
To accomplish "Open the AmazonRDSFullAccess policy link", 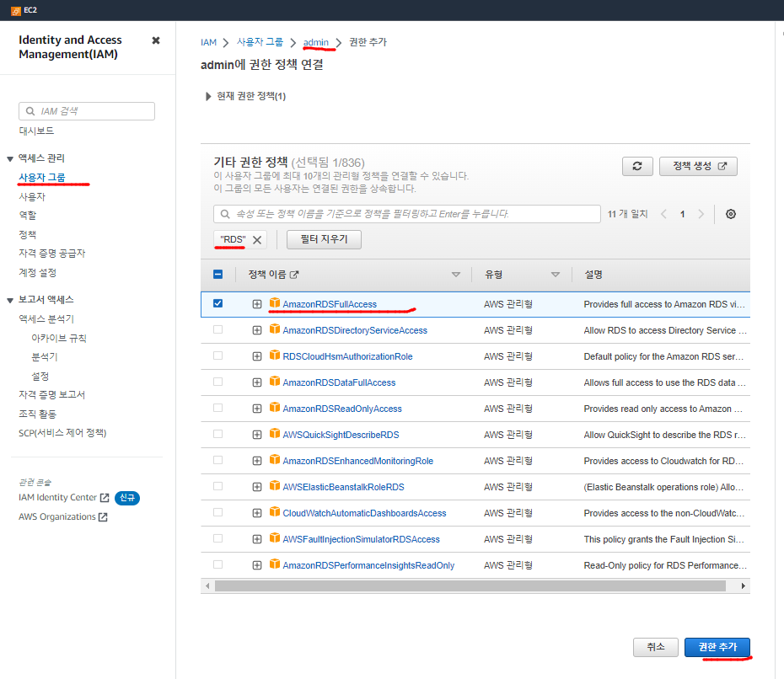I will tap(330, 304).
